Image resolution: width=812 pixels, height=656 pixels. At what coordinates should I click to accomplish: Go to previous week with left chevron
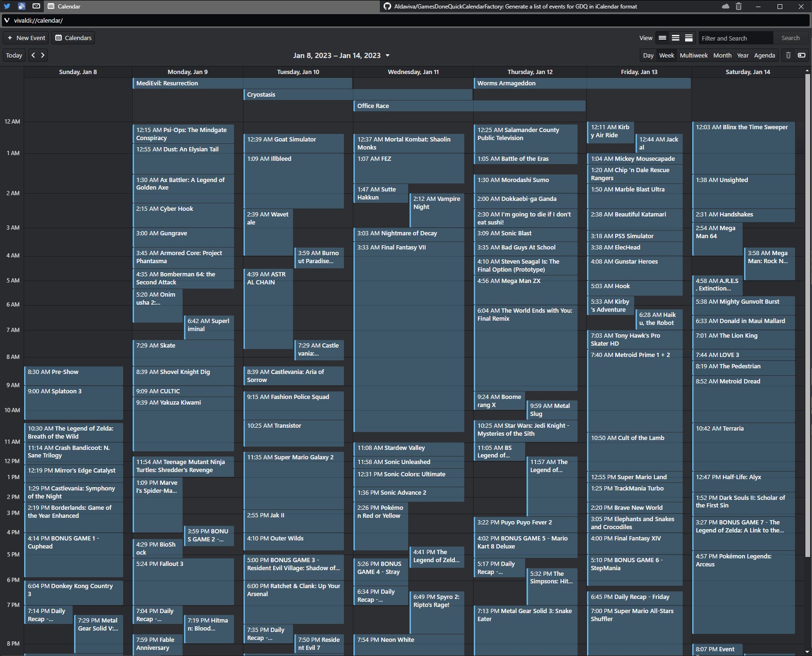[33, 55]
